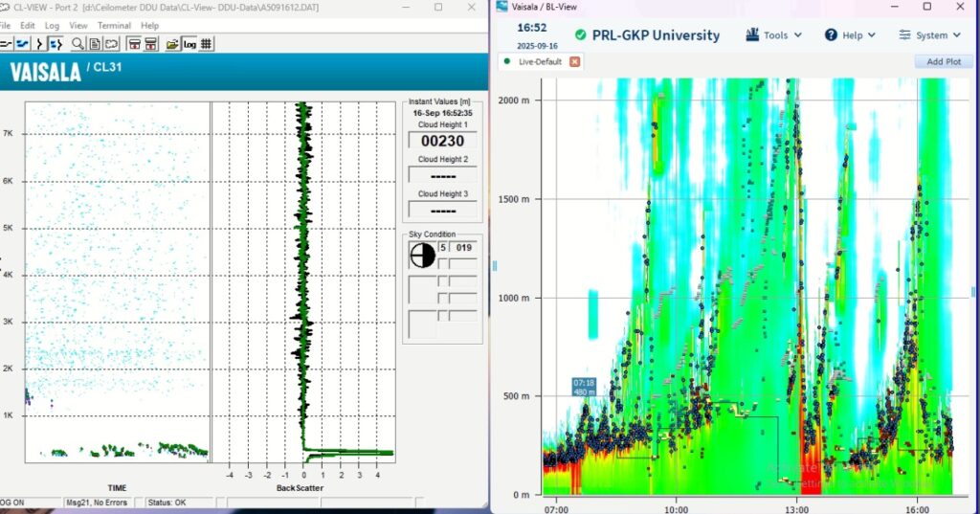The width and height of the screenshot is (980, 514).
Task: Click the magnifier zoom icon in CL-View toolbar
Action: [78, 44]
